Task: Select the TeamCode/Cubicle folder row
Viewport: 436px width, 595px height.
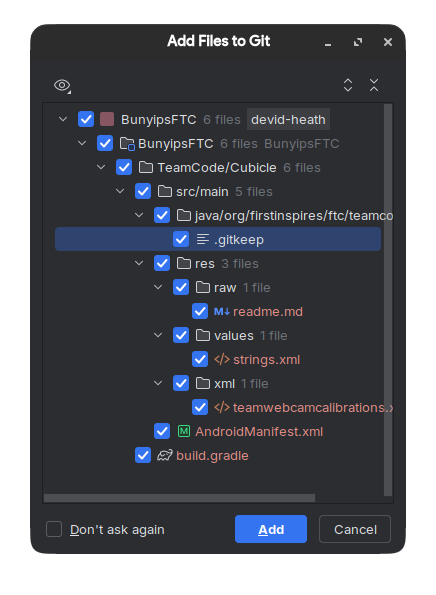Action: pos(218,167)
